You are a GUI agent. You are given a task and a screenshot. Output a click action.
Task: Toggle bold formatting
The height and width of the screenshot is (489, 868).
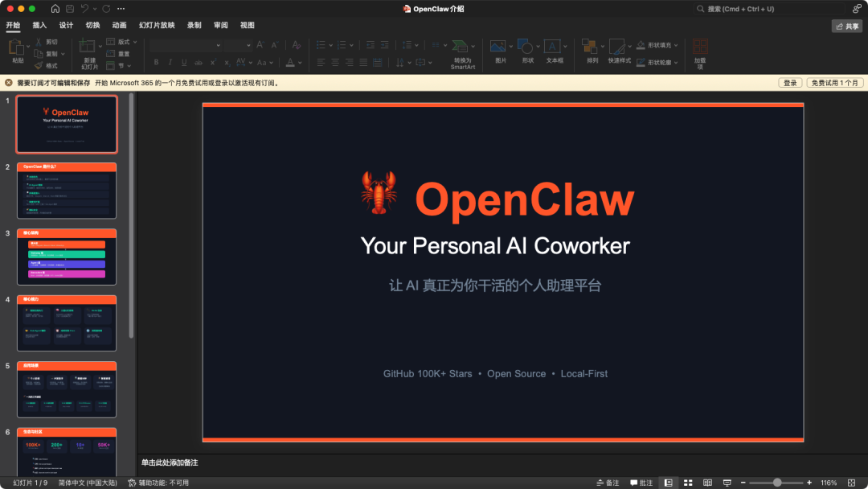[x=156, y=63]
